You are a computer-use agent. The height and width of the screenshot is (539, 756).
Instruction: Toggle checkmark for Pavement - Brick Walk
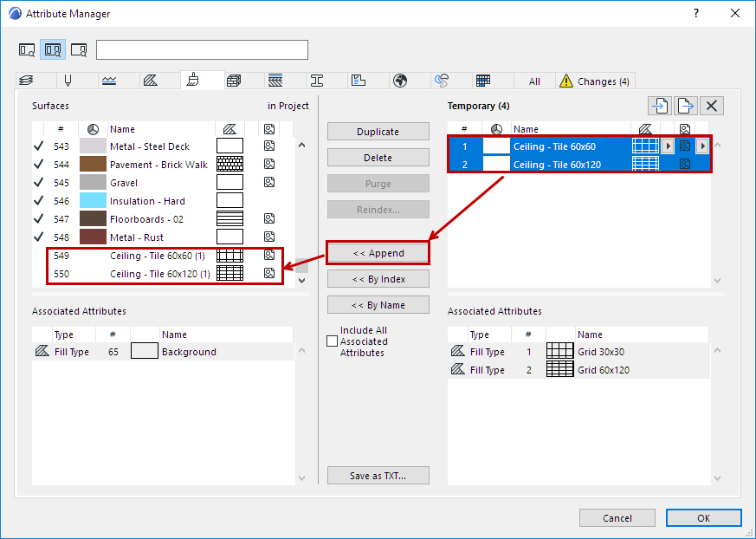tap(39, 165)
